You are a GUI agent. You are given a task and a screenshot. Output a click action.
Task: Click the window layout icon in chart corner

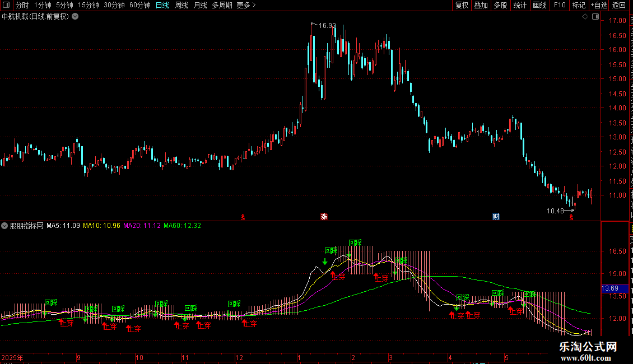(595, 17)
